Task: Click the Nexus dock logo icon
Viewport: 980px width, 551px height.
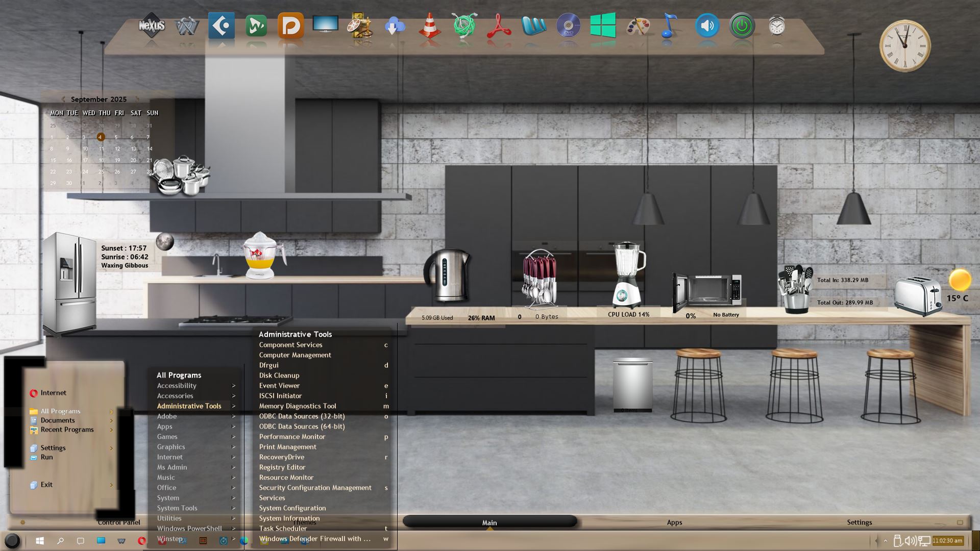Action: pyautogui.click(x=152, y=26)
